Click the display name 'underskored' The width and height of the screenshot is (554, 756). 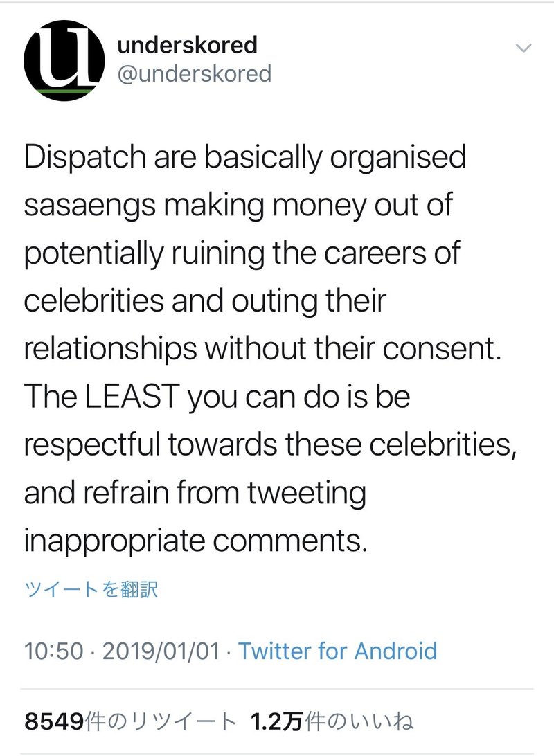coord(187,46)
